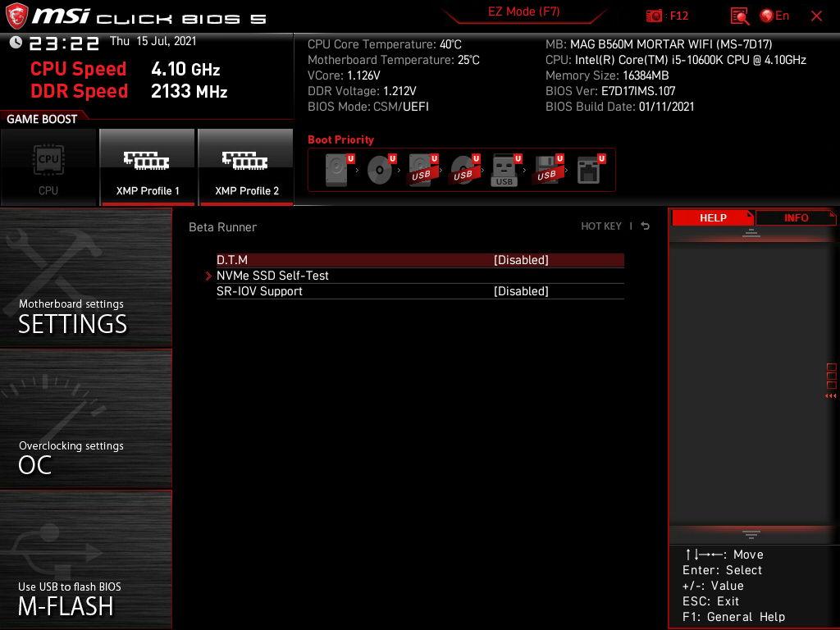Toggle the CPU Game Boost button

48,167
